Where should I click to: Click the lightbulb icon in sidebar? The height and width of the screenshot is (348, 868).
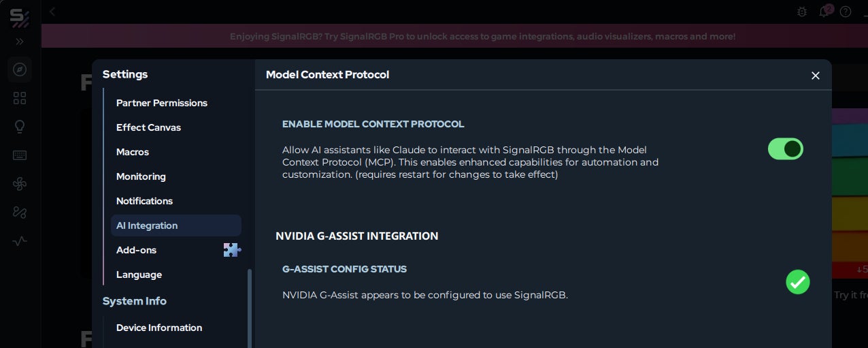[20, 127]
